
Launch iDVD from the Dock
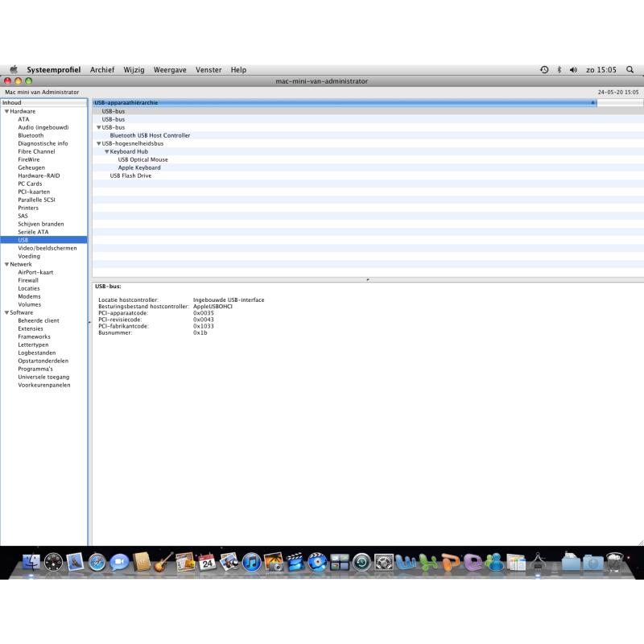pyautogui.click(x=317, y=562)
